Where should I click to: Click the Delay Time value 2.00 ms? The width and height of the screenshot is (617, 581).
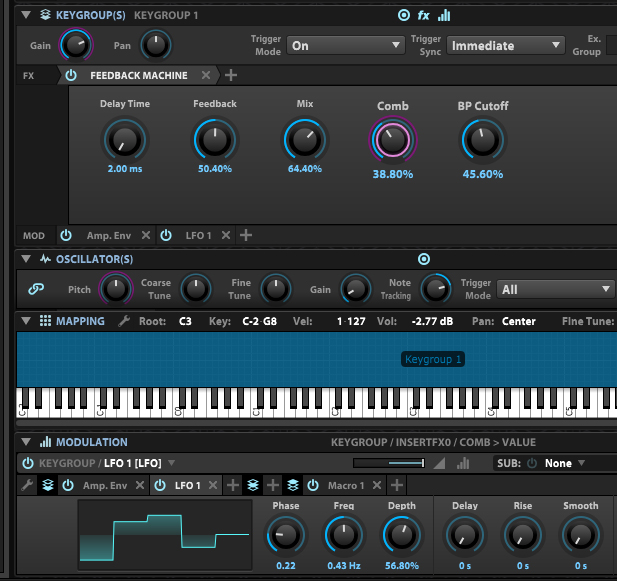pyautogui.click(x=125, y=169)
